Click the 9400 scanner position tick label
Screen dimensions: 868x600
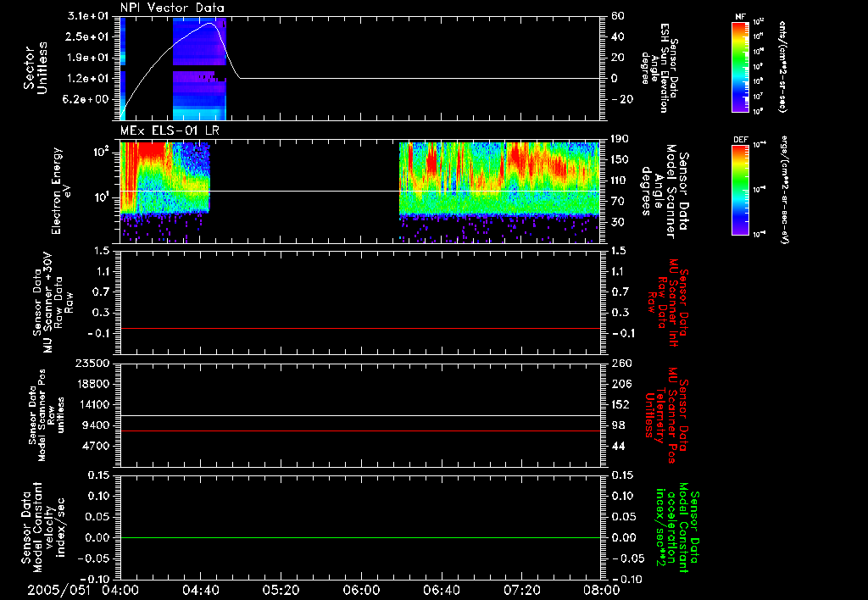coord(96,425)
